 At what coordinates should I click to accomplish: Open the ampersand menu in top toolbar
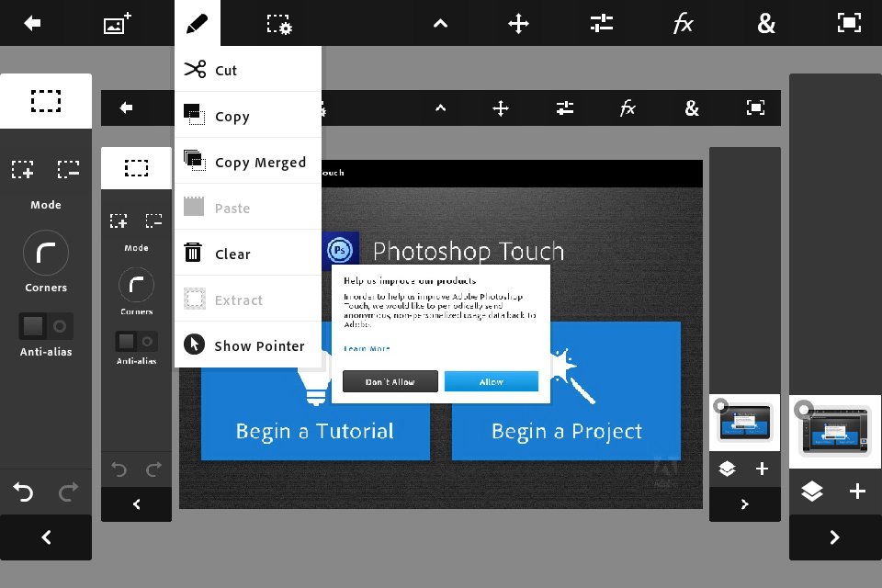pyautogui.click(x=766, y=24)
